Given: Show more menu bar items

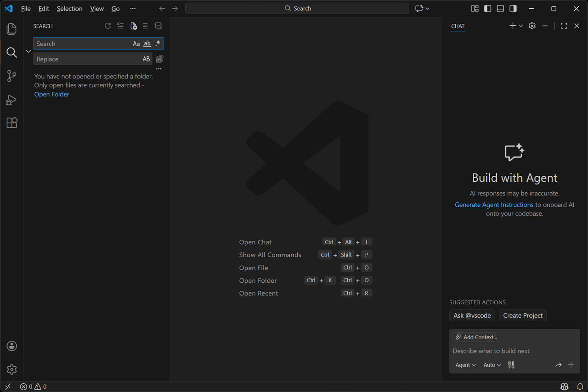Looking at the screenshot, I should (x=133, y=8).
